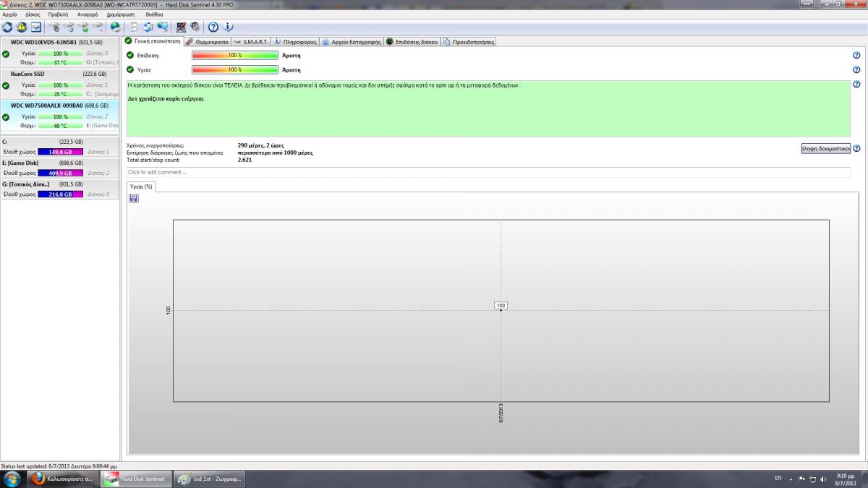Click the yellow warning alert toolbar icon

(x=22, y=27)
